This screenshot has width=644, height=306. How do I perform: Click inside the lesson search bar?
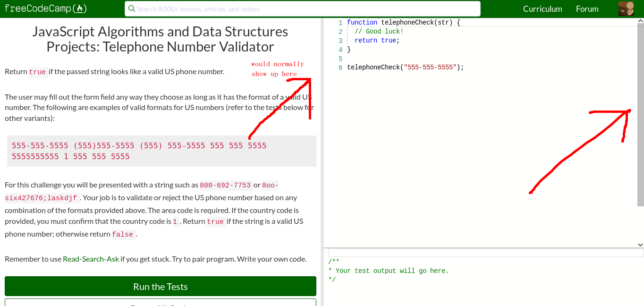(x=302, y=8)
